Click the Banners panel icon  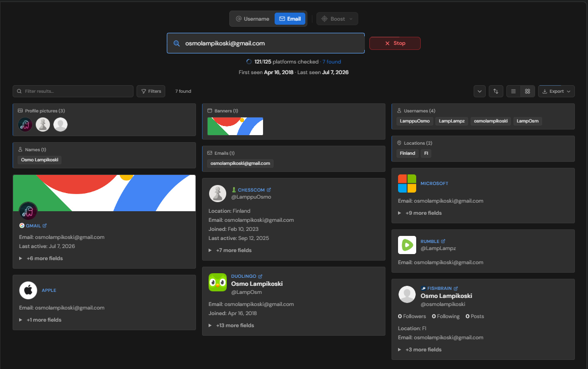click(210, 110)
